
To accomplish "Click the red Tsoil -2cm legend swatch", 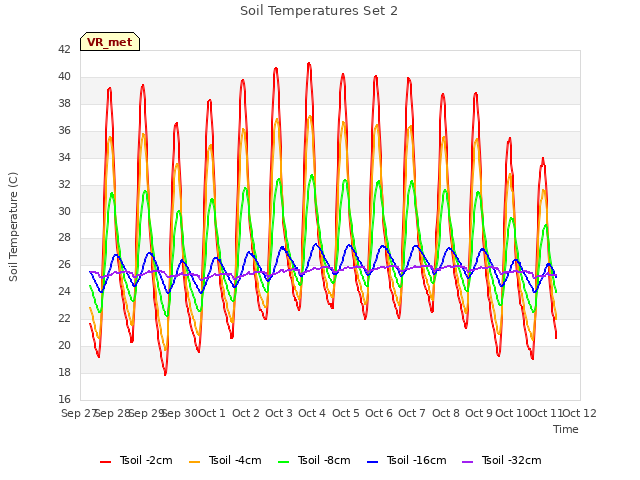I will point(105,462).
